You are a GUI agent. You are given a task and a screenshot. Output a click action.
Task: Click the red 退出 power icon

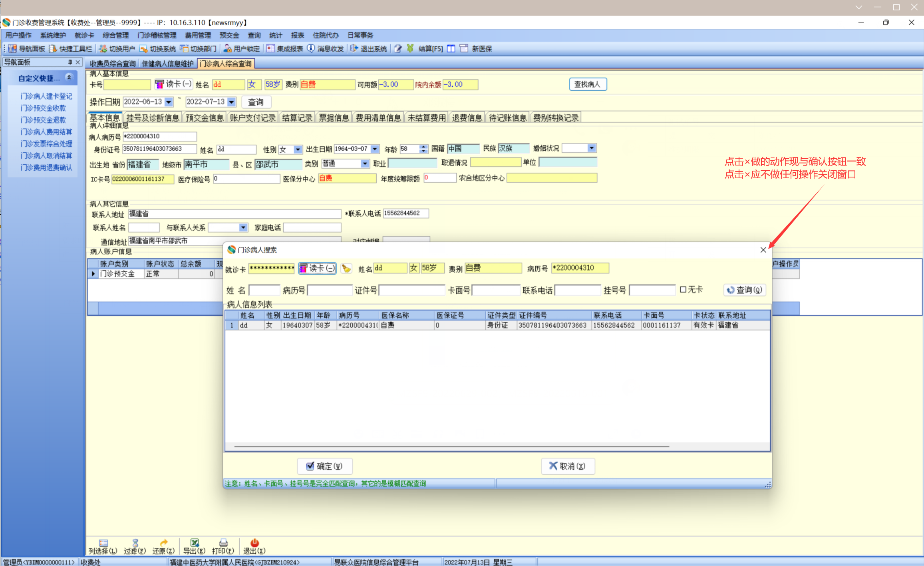pyautogui.click(x=254, y=543)
